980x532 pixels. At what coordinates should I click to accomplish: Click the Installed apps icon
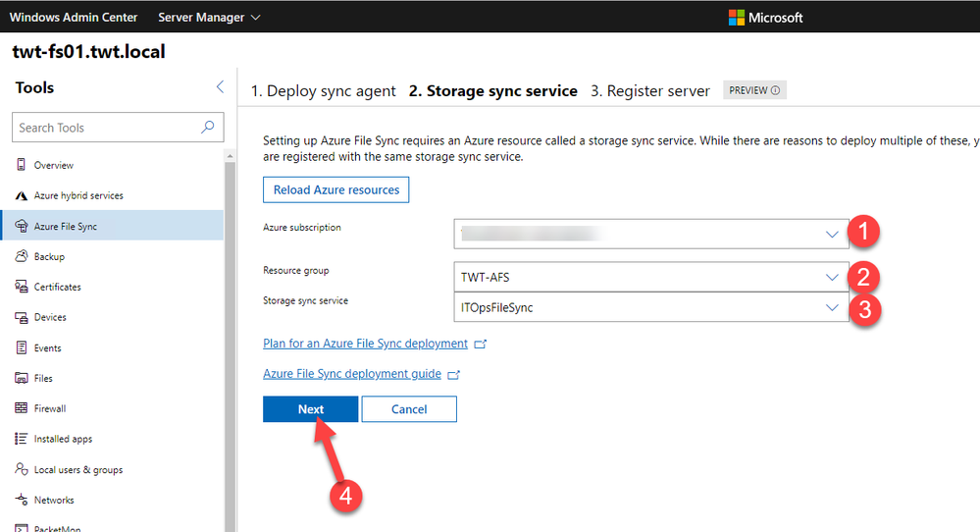click(22, 439)
